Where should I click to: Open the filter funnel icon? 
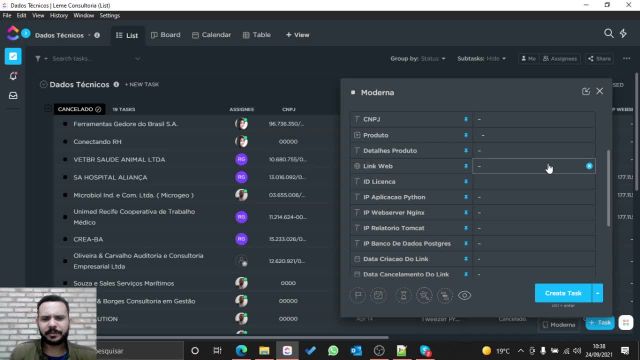coord(38,59)
